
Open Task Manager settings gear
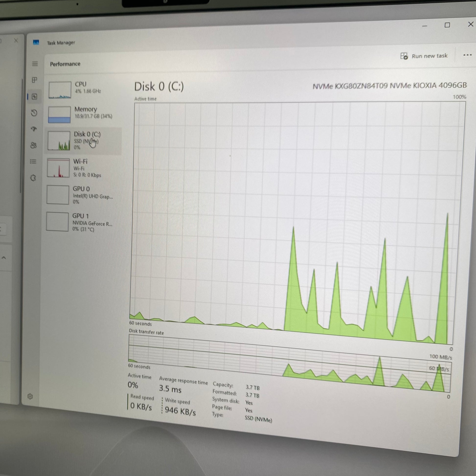pyautogui.click(x=30, y=397)
